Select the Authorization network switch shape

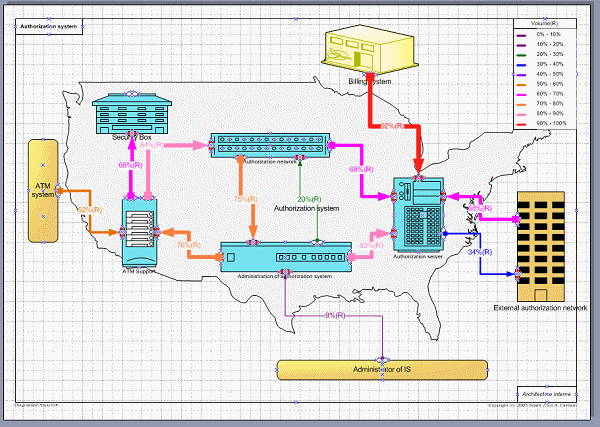click(x=270, y=145)
